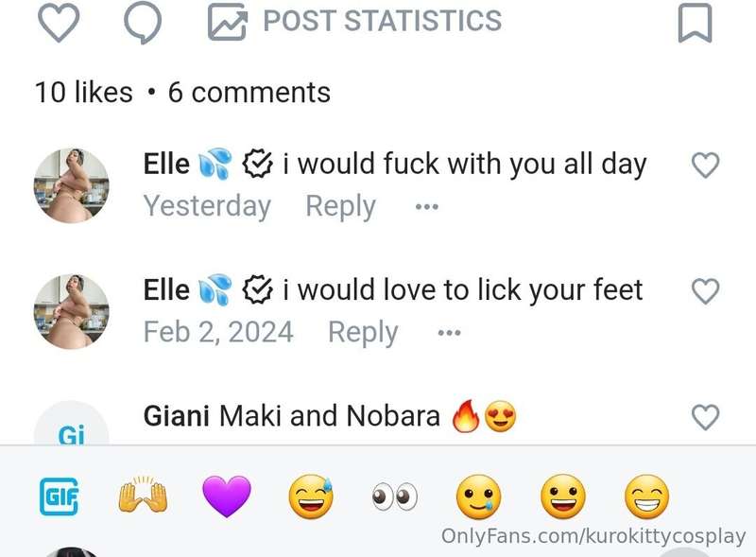
Task: Insert the raised hands emoji
Action: [143, 496]
